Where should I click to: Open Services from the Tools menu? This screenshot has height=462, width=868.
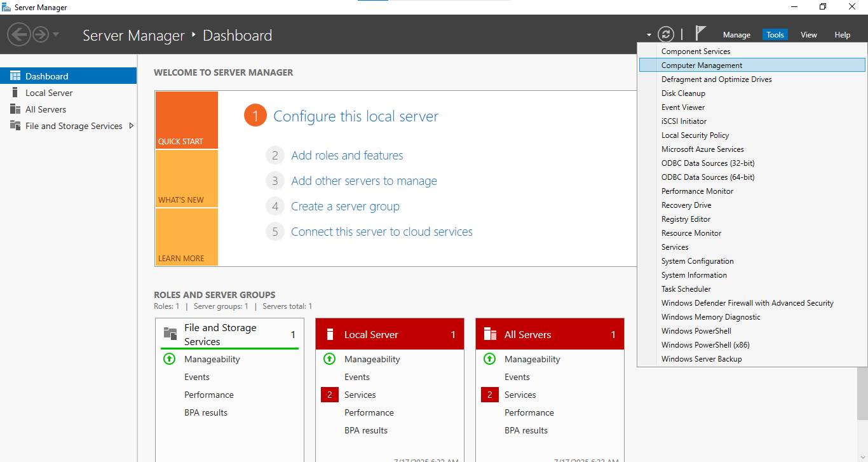752,247
